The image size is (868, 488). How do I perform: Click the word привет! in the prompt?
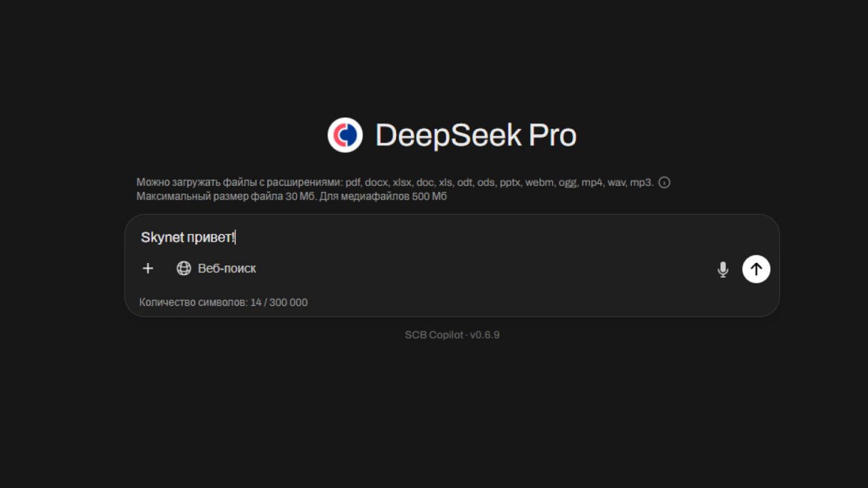(210, 237)
